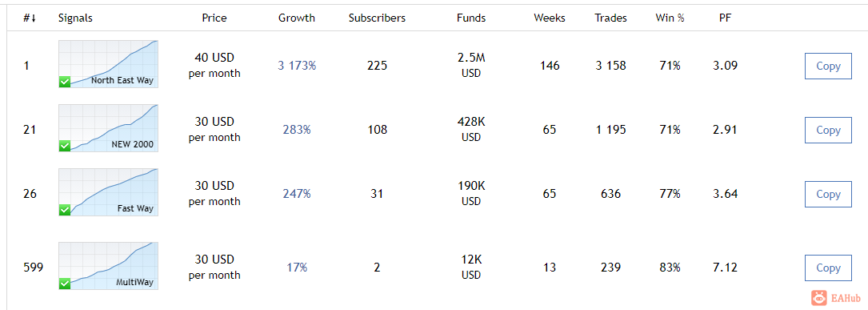Open the MultiWay signal chart
The width and height of the screenshot is (868, 310).
pos(109,266)
